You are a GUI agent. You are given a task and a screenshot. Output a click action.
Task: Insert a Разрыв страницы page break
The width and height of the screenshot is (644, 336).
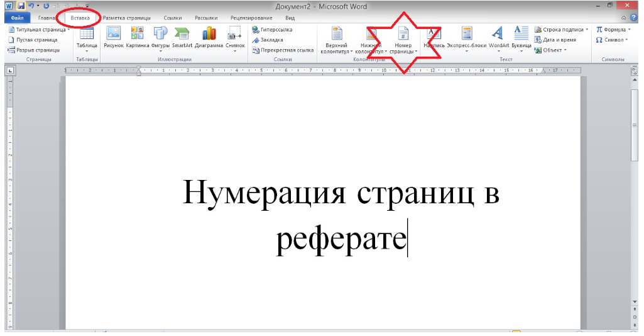tap(34, 50)
